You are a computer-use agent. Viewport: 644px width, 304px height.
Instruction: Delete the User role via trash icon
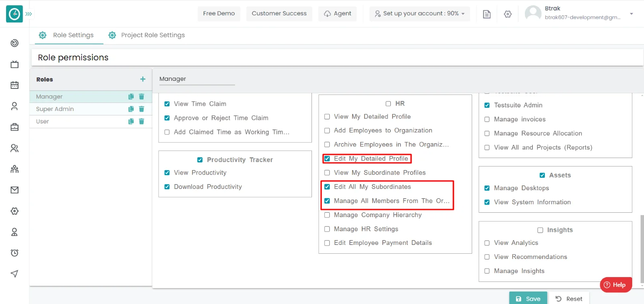click(141, 121)
